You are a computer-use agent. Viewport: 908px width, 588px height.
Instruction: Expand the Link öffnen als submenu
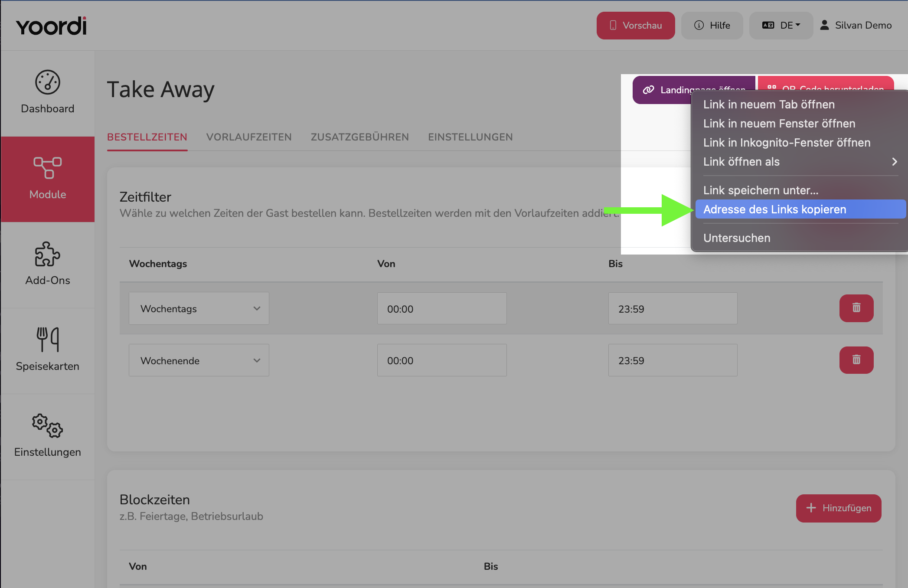pos(800,162)
